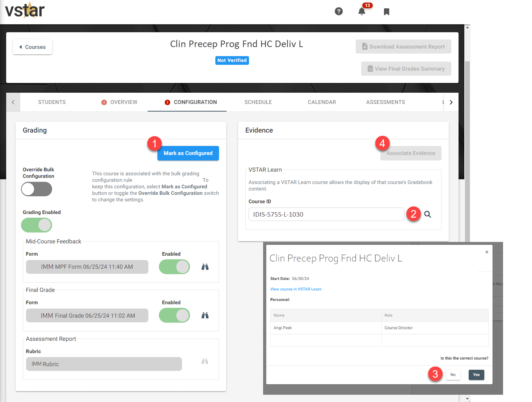Viewport: 532px width, 402px height.
Task: Click the Configuration tab alert icon
Action: (167, 102)
